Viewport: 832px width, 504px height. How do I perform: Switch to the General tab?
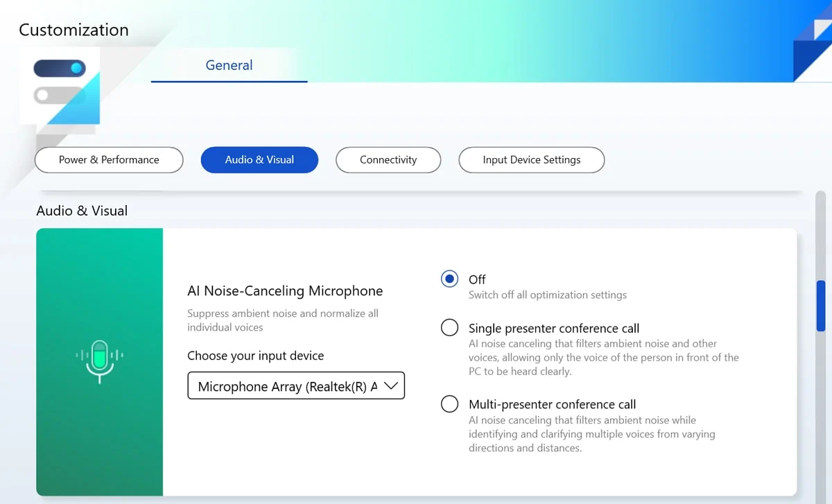coord(229,65)
